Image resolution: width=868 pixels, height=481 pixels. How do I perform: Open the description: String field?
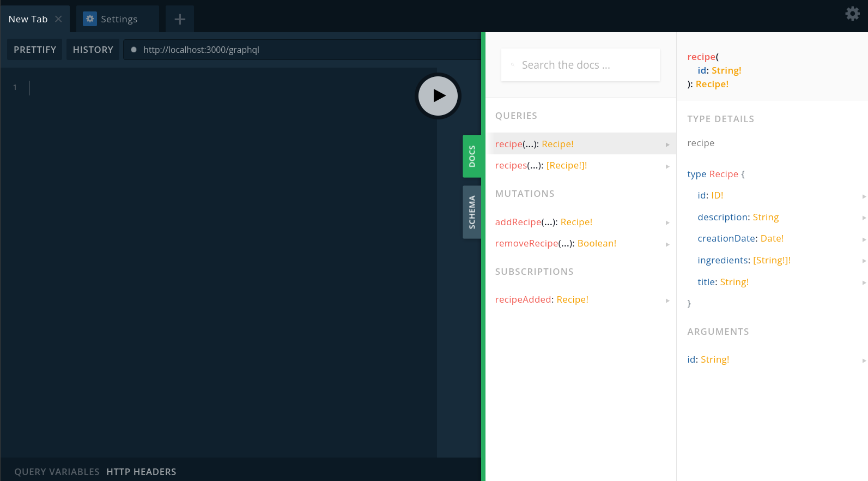tap(772, 217)
